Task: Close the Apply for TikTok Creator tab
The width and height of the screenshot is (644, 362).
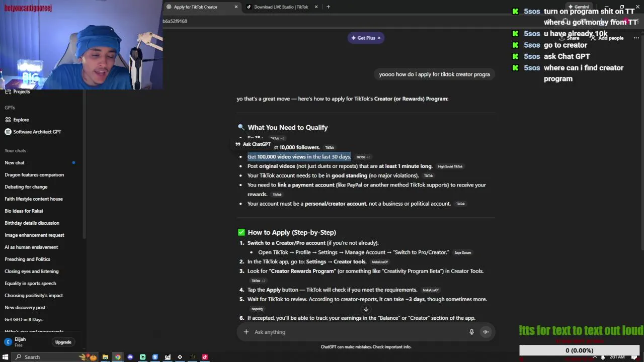Action: click(x=236, y=7)
